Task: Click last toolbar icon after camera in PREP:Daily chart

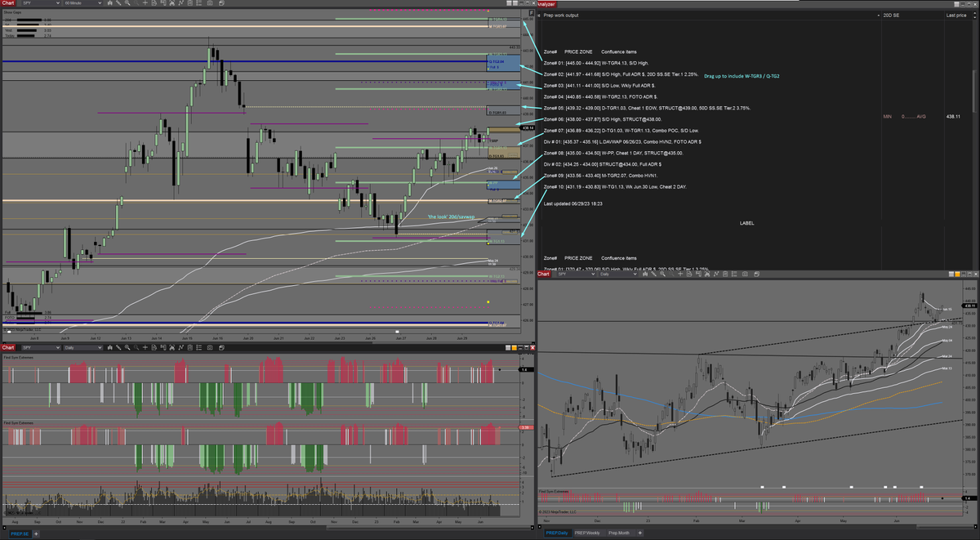Action: click(756, 274)
